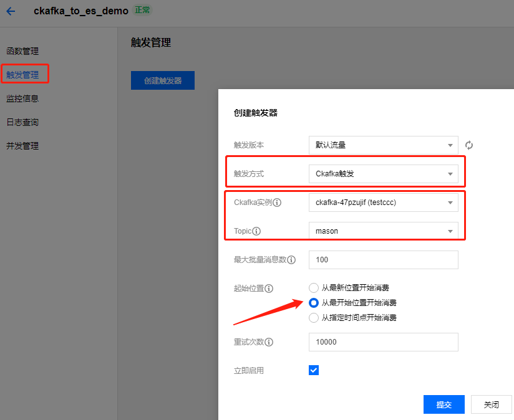Click the 重试次数 field containing 10000
This screenshot has width=514, height=420.
[x=383, y=342]
